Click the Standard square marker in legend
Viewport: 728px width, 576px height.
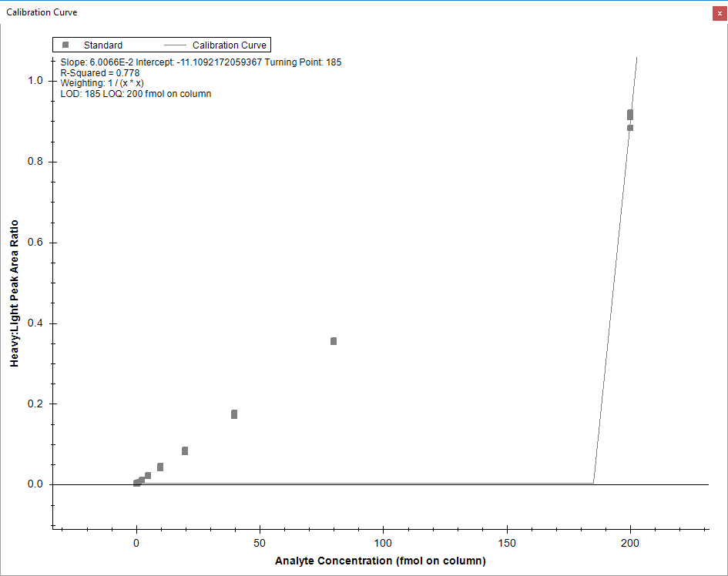point(65,45)
